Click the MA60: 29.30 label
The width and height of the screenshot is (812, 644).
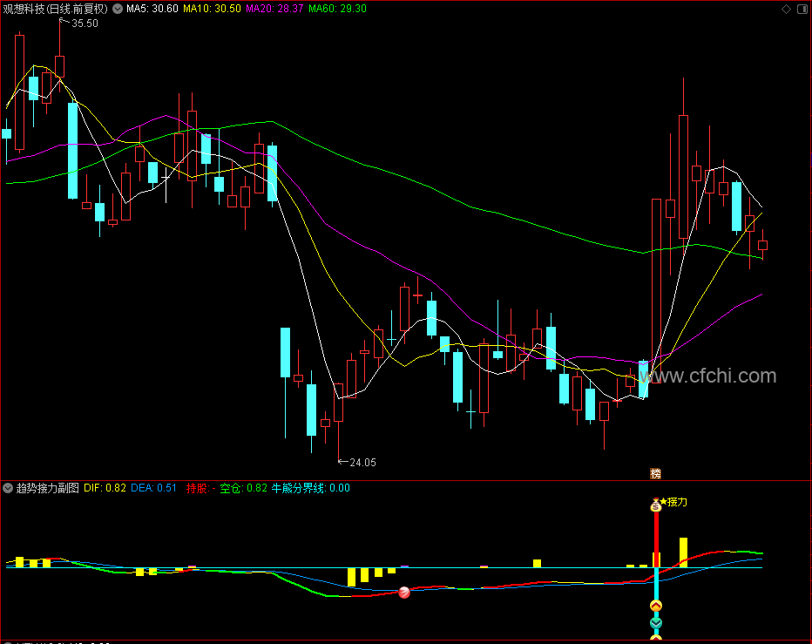pos(338,9)
